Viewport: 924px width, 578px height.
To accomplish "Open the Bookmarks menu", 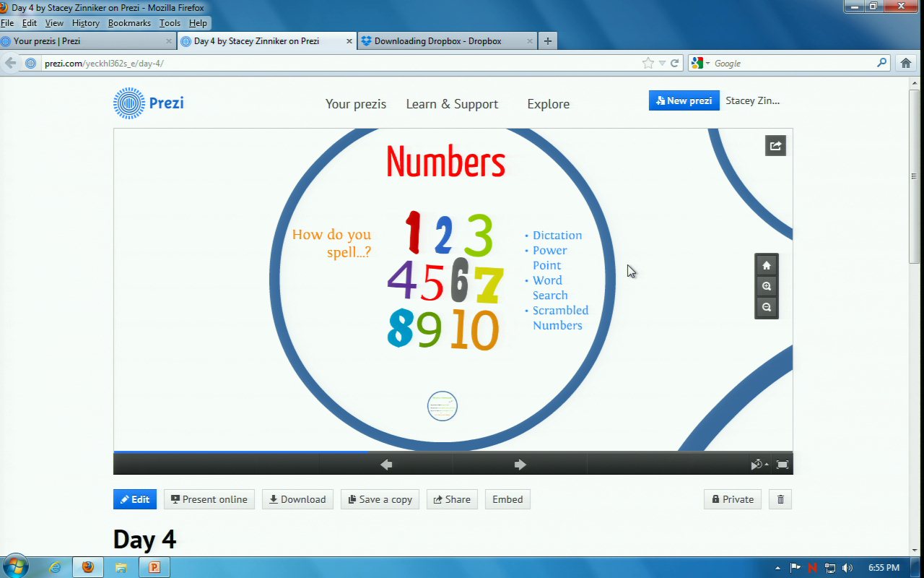I will click(129, 23).
